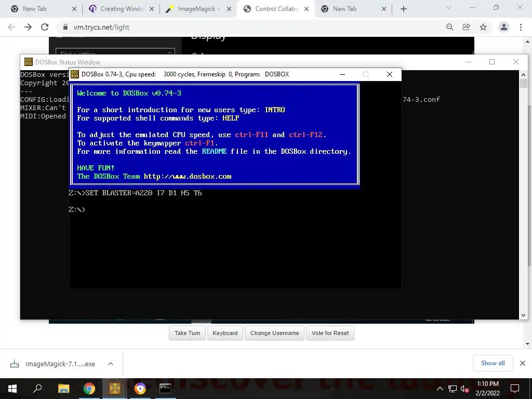Screen dimensions: 532x399
Task: Close the downloads bar
Action: tap(523, 363)
